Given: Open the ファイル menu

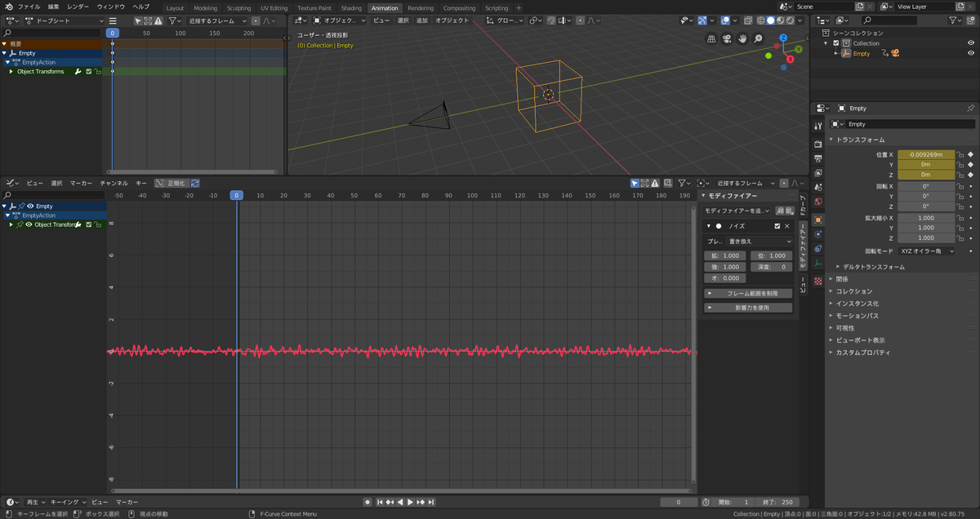Looking at the screenshot, I should pos(29,7).
